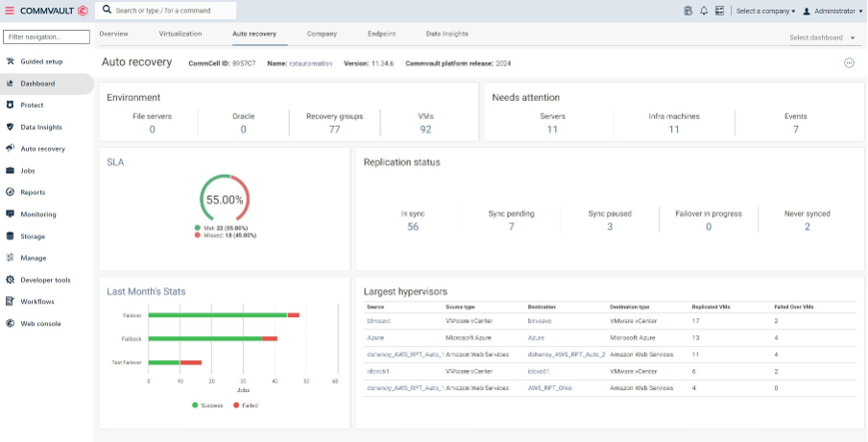Click the Reports sidebar icon

tap(10, 192)
